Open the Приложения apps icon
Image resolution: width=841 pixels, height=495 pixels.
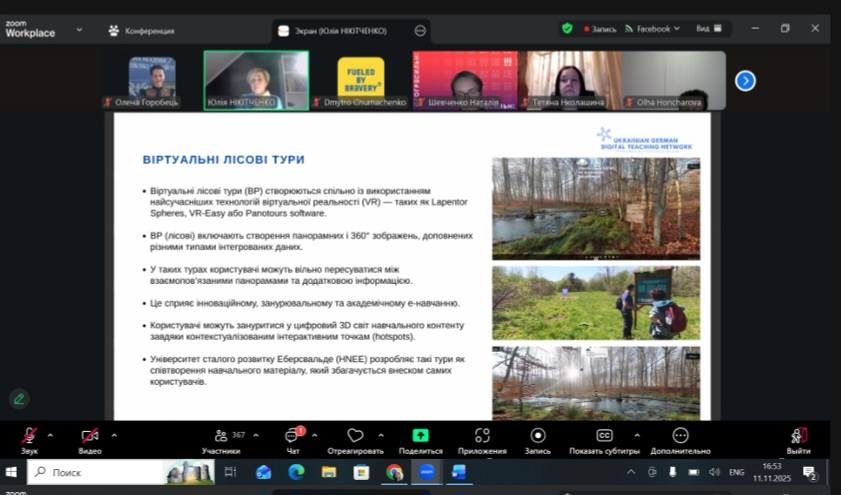(482, 436)
